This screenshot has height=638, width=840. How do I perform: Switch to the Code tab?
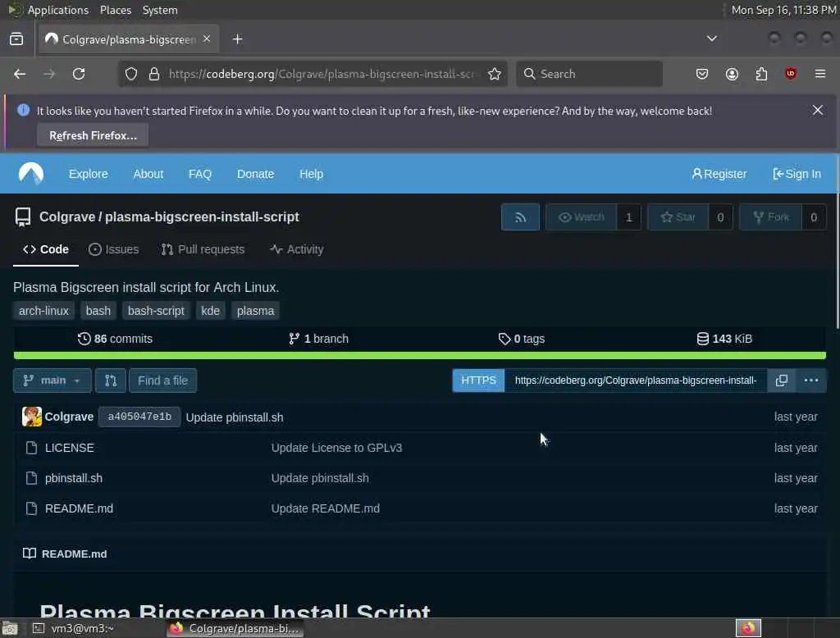[46, 249]
